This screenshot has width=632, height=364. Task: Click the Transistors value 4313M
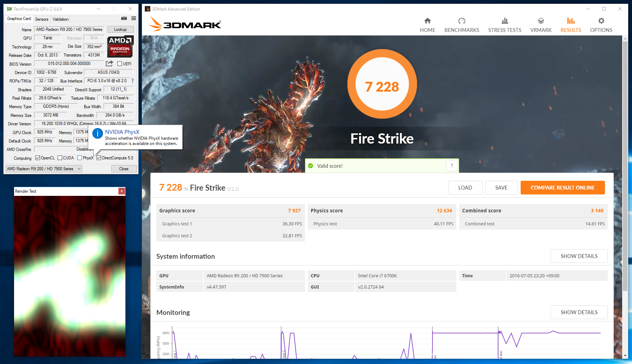pos(94,55)
